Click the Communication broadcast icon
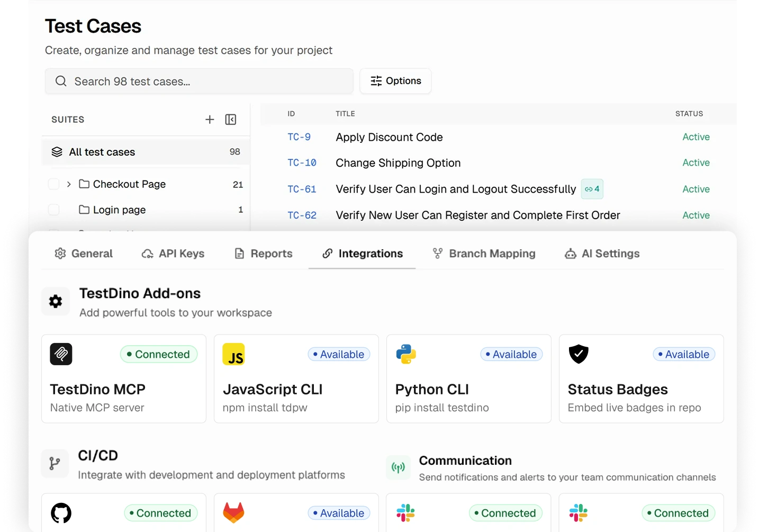This screenshot has height=532, width=759. pos(398,467)
